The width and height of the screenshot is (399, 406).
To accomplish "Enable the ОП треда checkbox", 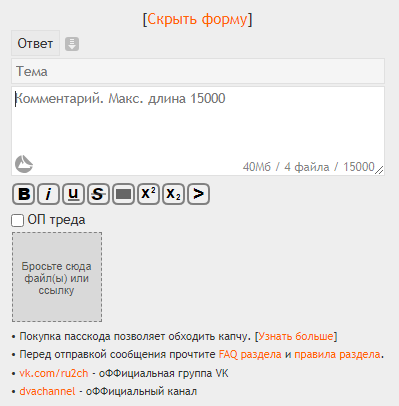I will tap(17, 220).
